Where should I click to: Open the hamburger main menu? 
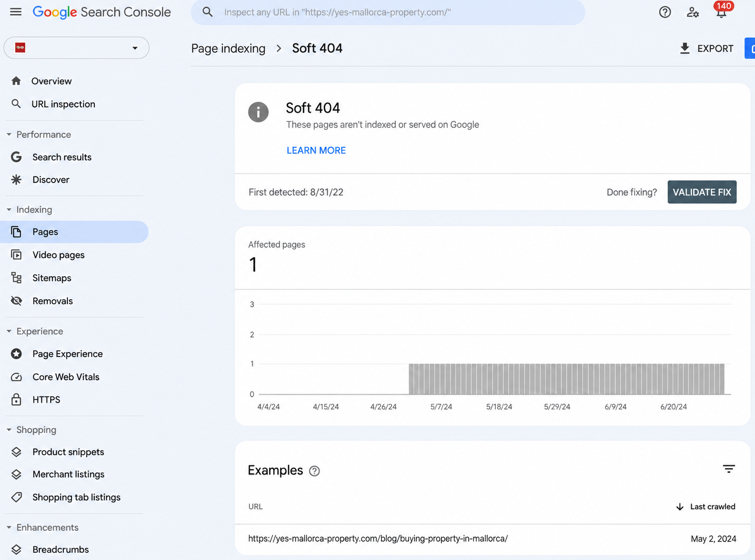coord(16,12)
